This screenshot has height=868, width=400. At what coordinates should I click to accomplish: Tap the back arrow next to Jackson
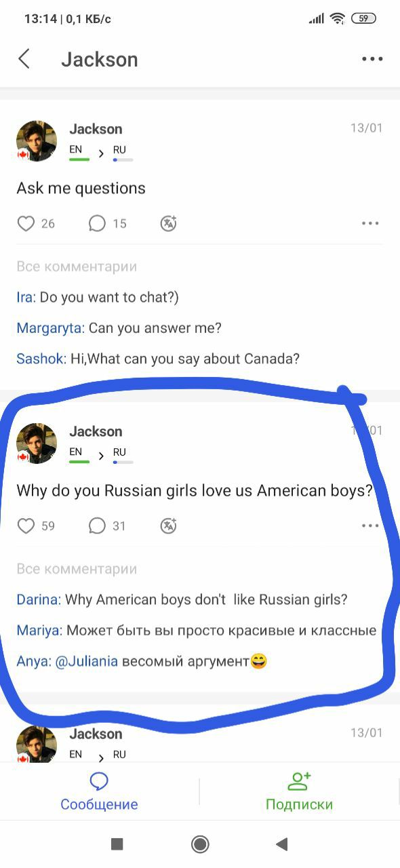[24, 59]
